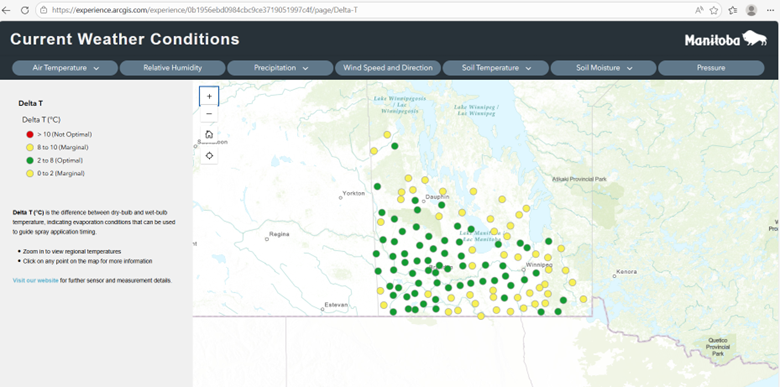Click the Atikaki Provincial Park label
The height and width of the screenshot is (387, 780).
click(580, 179)
